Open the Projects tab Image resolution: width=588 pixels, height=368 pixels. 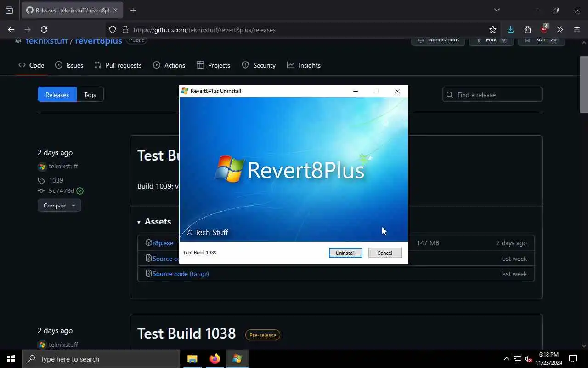[213, 65]
